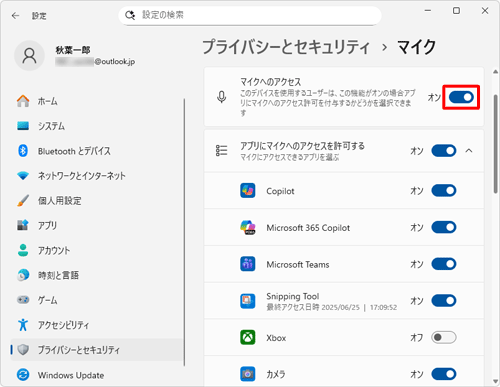This screenshot has height=387, width=500.
Task: Toggle the main マイクへのアクセス switch
Action: pyautogui.click(x=461, y=97)
